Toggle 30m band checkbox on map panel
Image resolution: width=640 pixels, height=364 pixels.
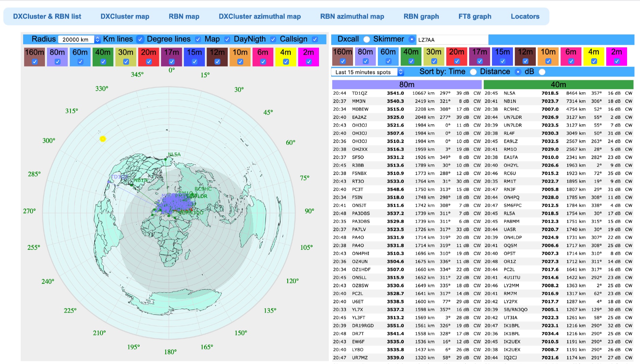[x=126, y=62]
